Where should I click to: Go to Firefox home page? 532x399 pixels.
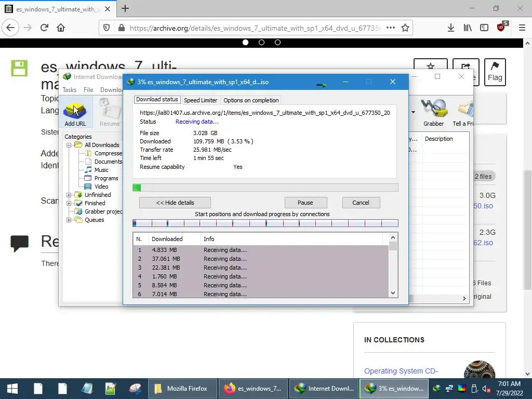pos(61,28)
